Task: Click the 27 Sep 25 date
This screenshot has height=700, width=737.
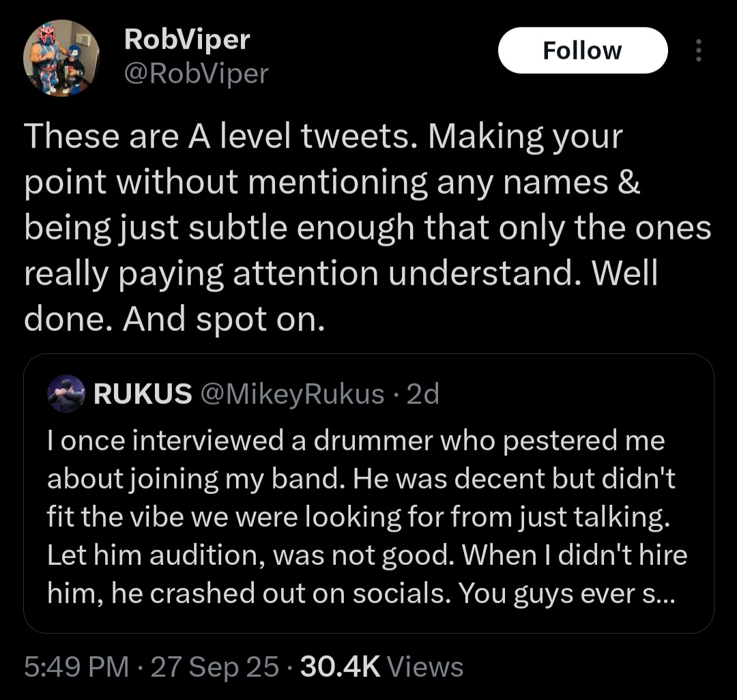Action: pyautogui.click(x=214, y=667)
